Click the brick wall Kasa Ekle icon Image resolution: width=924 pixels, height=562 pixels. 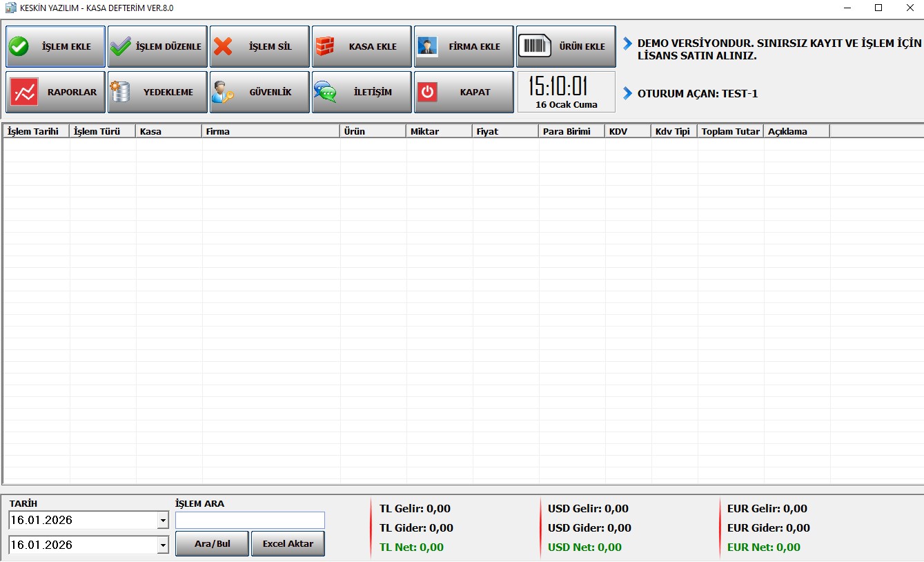[x=325, y=47]
